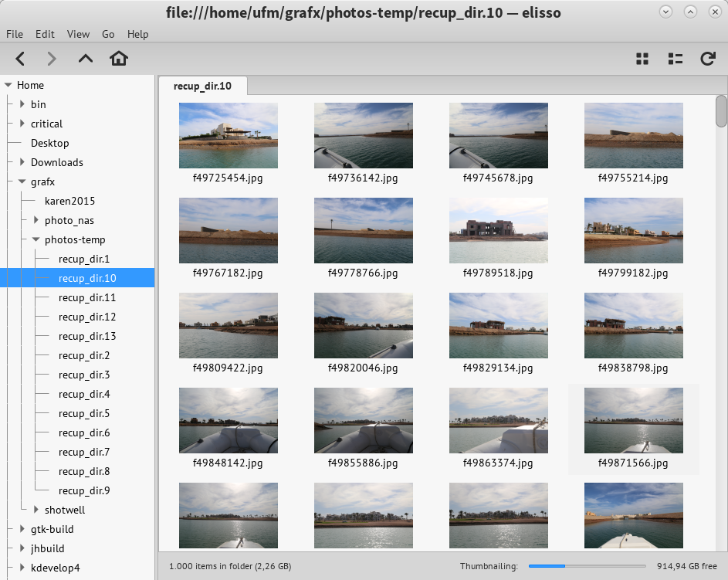
Task: Click the vertical scrollbar handle
Action: pyautogui.click(x=721, y=111)
